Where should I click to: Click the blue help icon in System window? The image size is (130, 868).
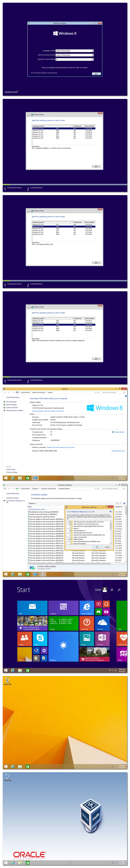point(126,396)
